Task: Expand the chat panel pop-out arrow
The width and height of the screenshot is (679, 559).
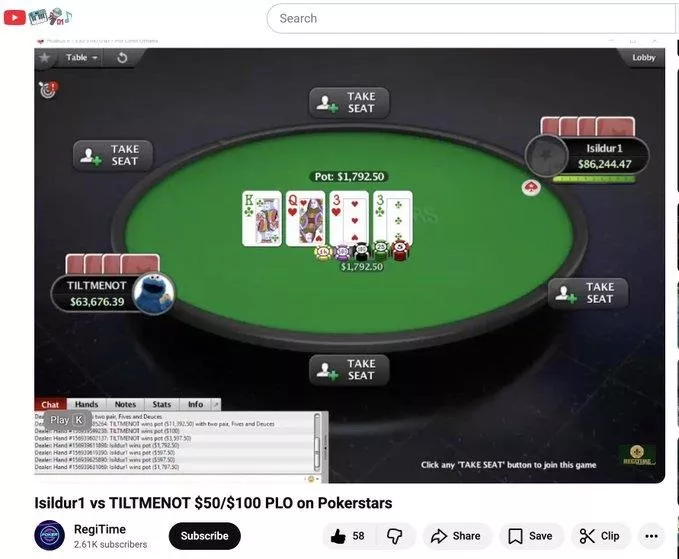Action: pos(216,404)
